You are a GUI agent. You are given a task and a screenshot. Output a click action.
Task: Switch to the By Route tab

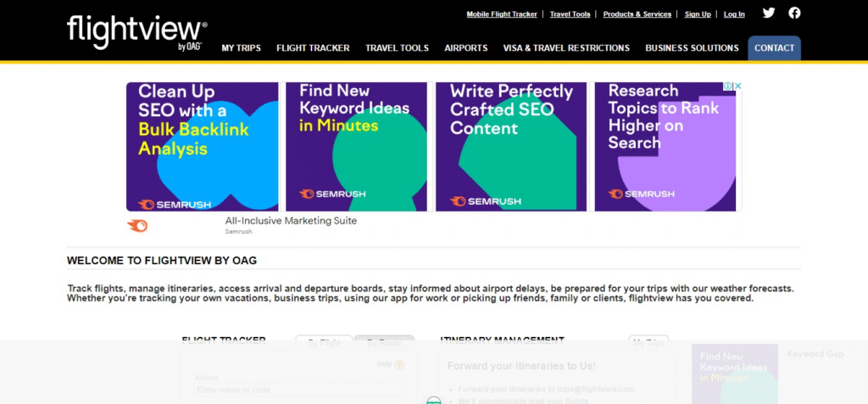384,342
